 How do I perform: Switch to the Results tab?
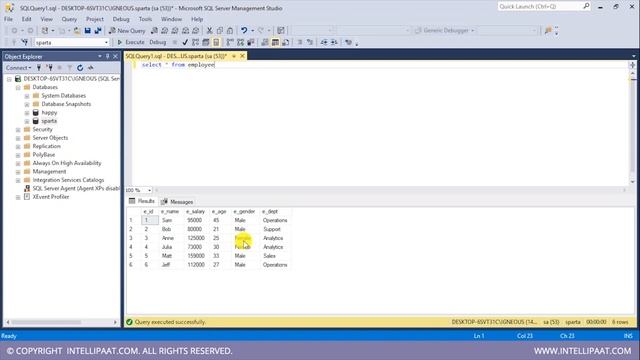(x=142, y=201)
